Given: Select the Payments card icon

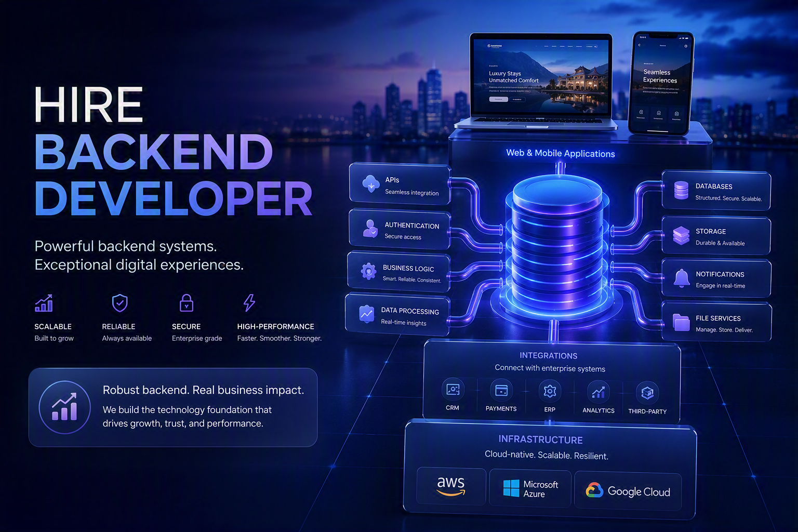Looking at the screenshot, I should [x=501, y=390].
